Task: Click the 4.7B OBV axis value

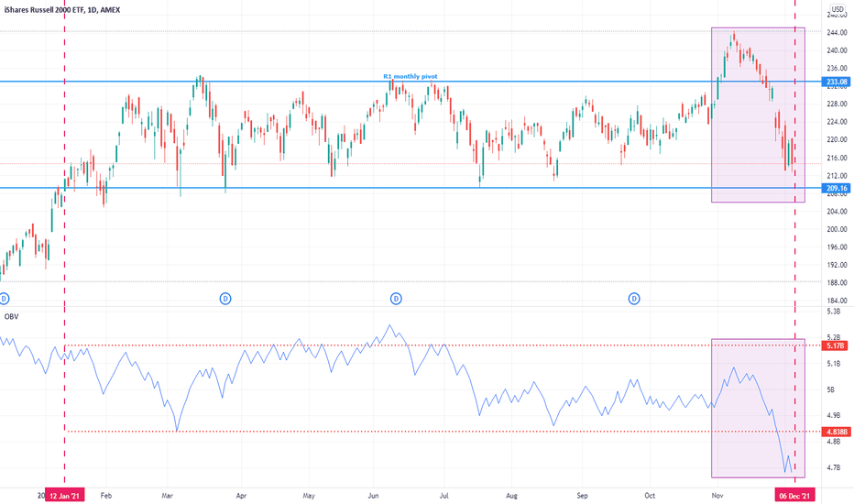Action: [x=833, y=467]
